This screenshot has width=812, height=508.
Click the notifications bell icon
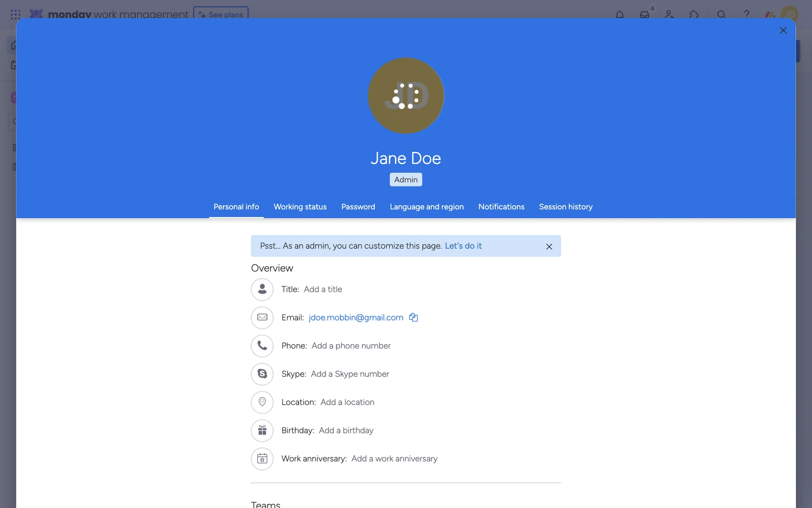(620, 14)
